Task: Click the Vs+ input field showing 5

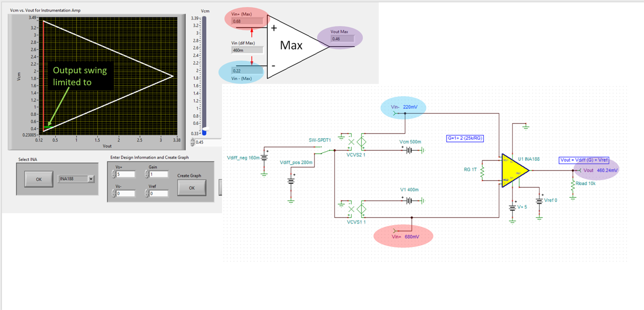Action: click(126, 174)
